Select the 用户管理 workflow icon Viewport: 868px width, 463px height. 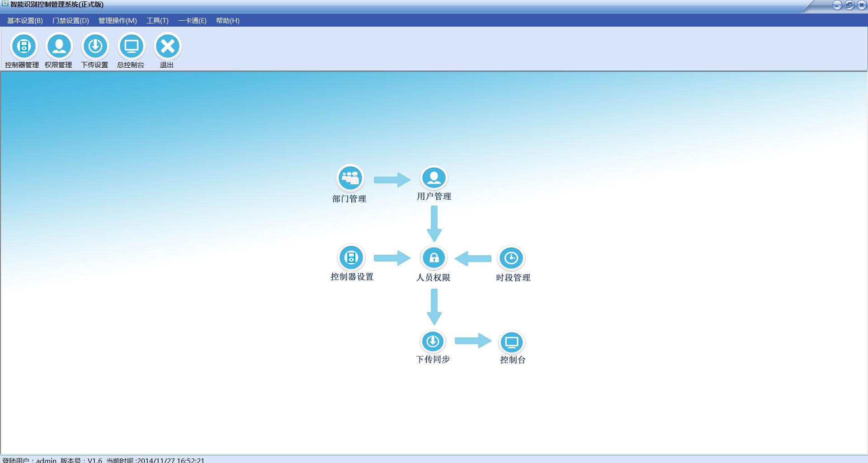click(434, 178)
